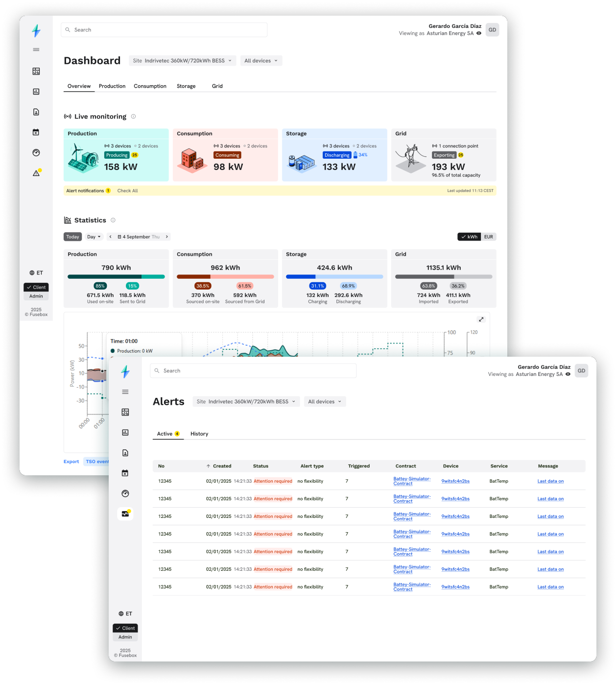Screen dimensions: 616x685
Task: Click the ET language globe in Dashboard sidebar
Action: coord(36,273)
